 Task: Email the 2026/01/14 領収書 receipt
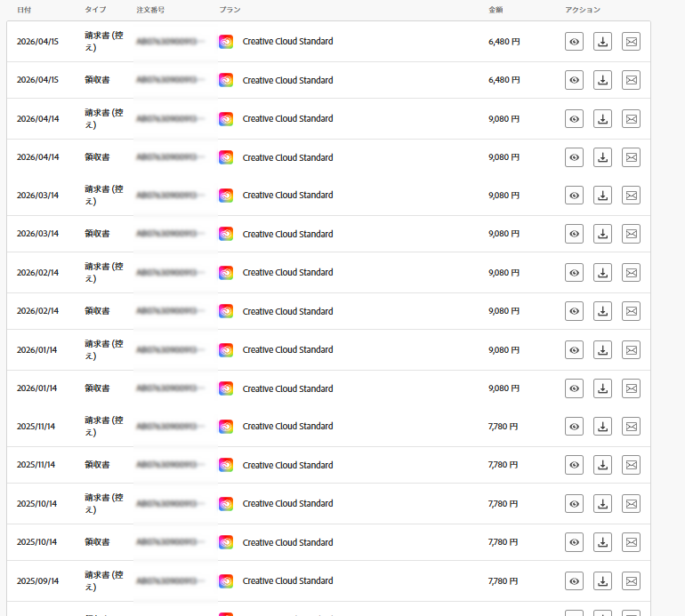coord(632,388)
